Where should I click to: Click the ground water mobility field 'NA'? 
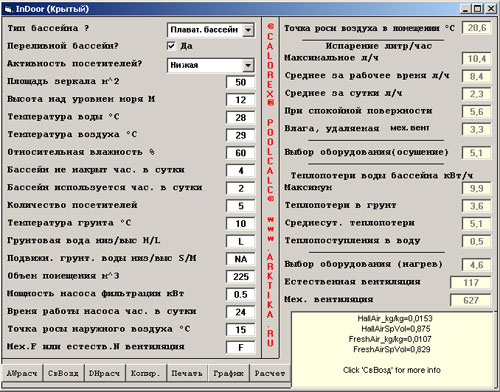241,259
